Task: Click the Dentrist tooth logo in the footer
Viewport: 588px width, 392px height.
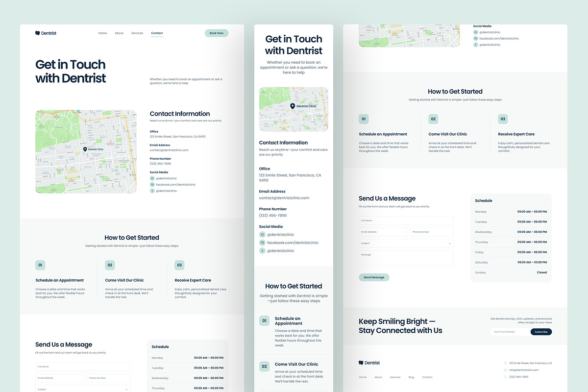Action: pyautogui.click(x=361, y=363)
